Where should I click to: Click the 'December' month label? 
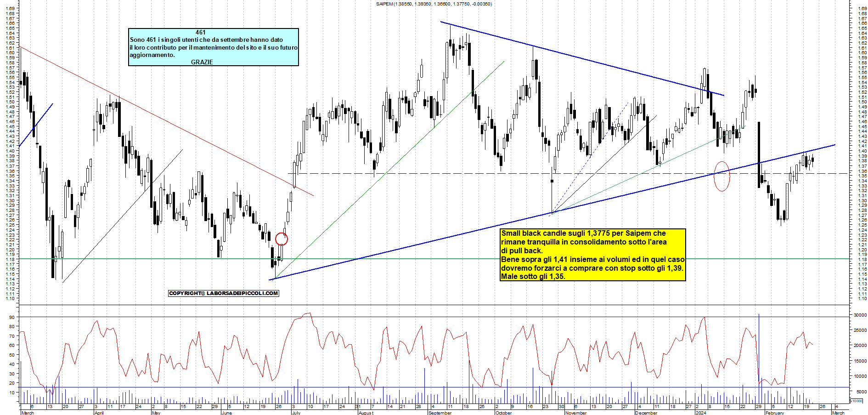coord(646,413)
